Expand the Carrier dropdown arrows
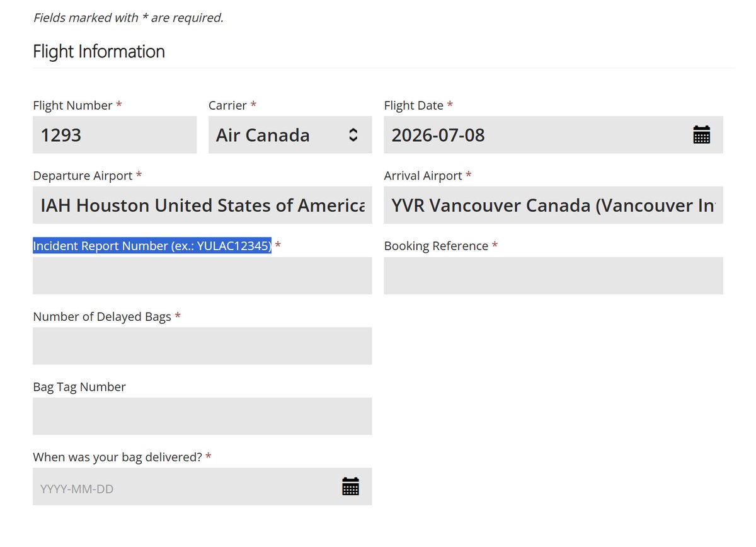This screenshot has height=547, width=756. click(x=353, y=135)
